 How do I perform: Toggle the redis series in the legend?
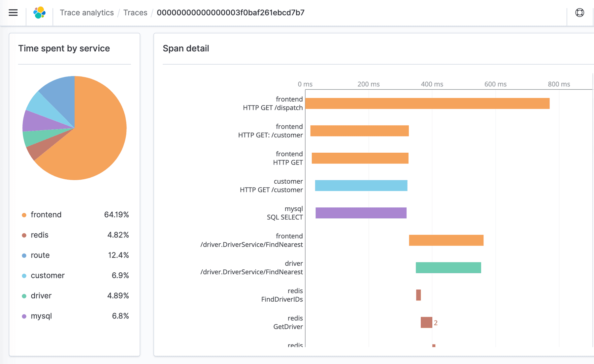tap(39, 235)
